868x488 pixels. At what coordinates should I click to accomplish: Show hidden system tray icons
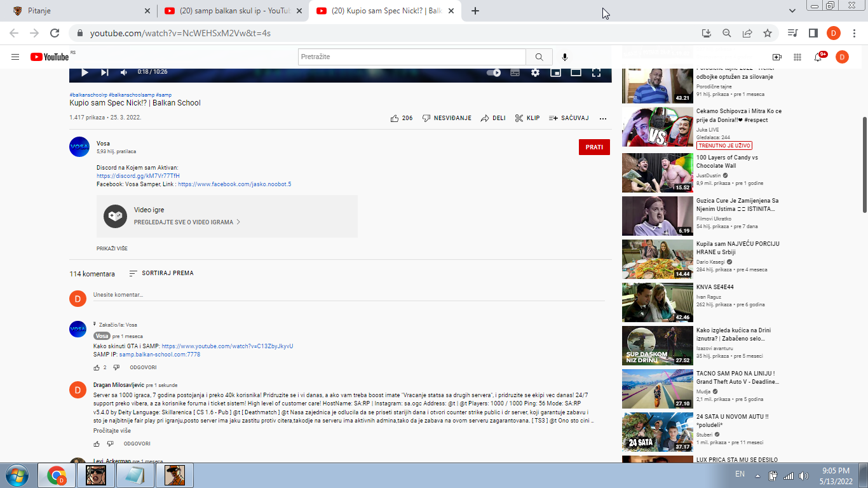(757, 475)
